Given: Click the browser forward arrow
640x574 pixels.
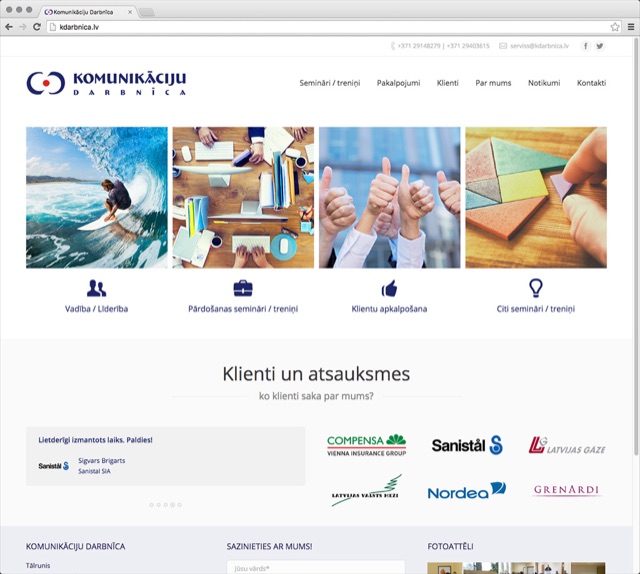Looking at the screenshot, I should (22, 27).
